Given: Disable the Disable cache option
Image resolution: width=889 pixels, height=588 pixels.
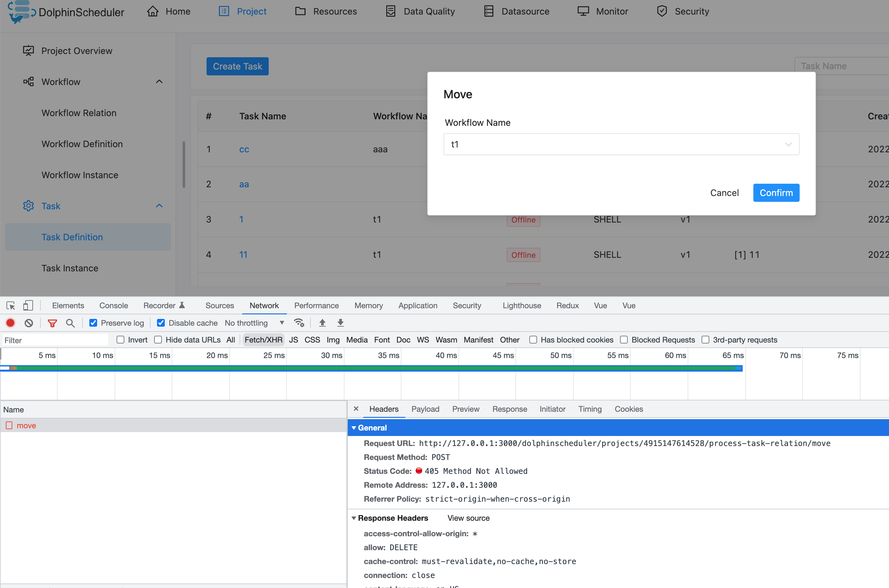Looking at the screenshot, I should click(x=161, y=322).
